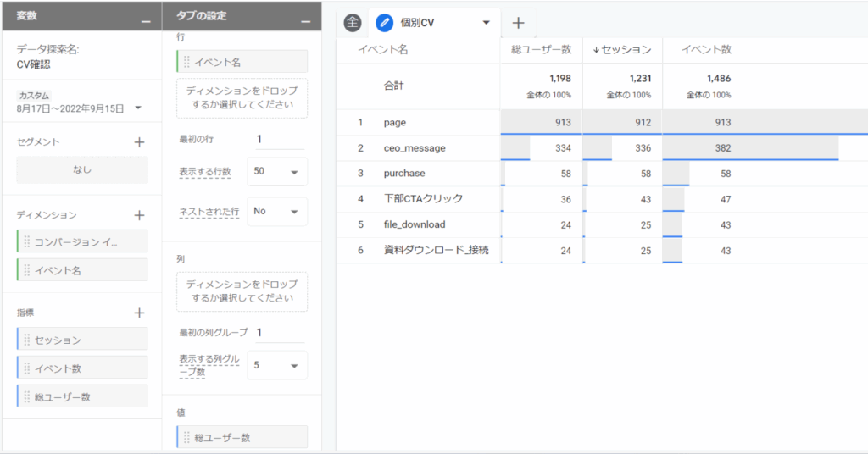
Task: Minimize the タブの設定 panel
Action: click(305, 21)
